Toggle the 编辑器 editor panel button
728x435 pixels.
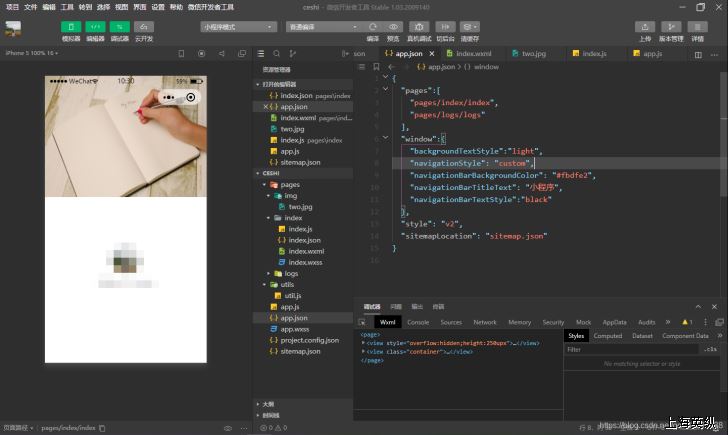pyautogui.click(x=95, y=27)
